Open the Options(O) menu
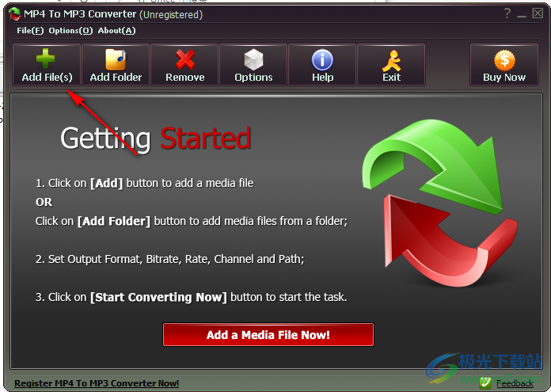551x392 pixels. pos(70,31)
